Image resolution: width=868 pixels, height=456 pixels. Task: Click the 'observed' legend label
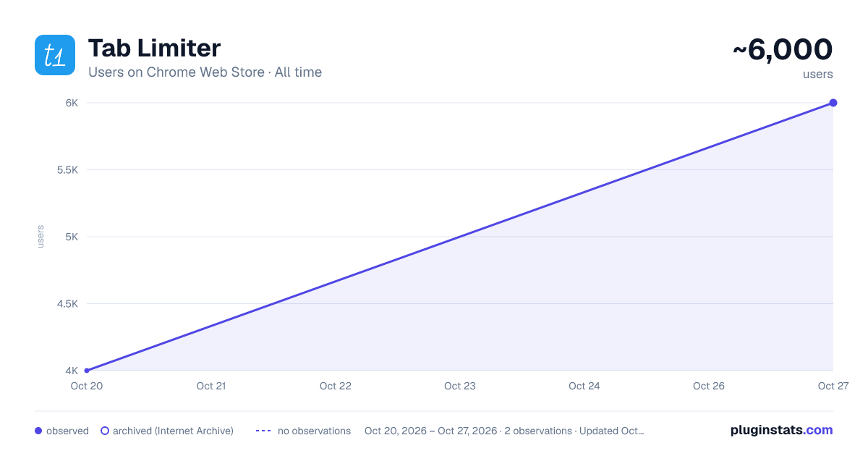click(67, 431)
